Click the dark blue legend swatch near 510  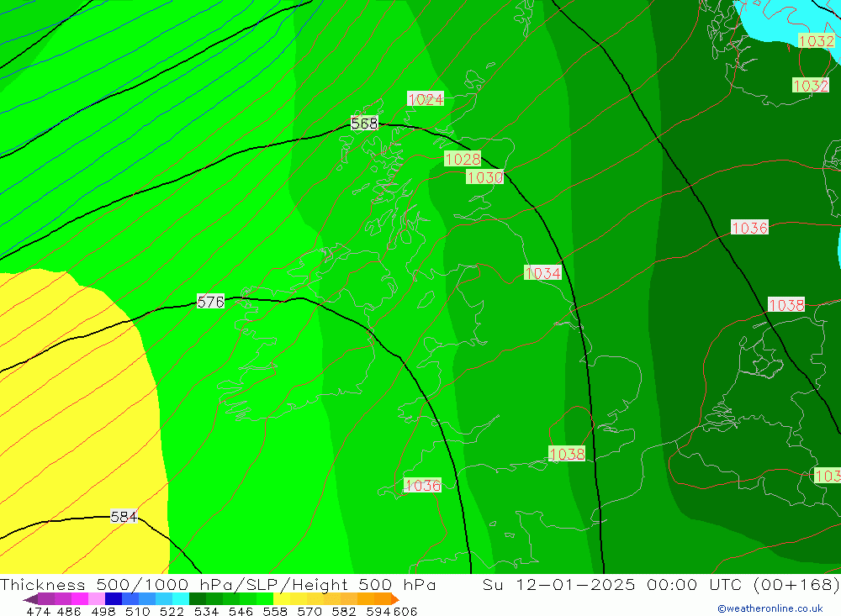[x=114, y=599]
